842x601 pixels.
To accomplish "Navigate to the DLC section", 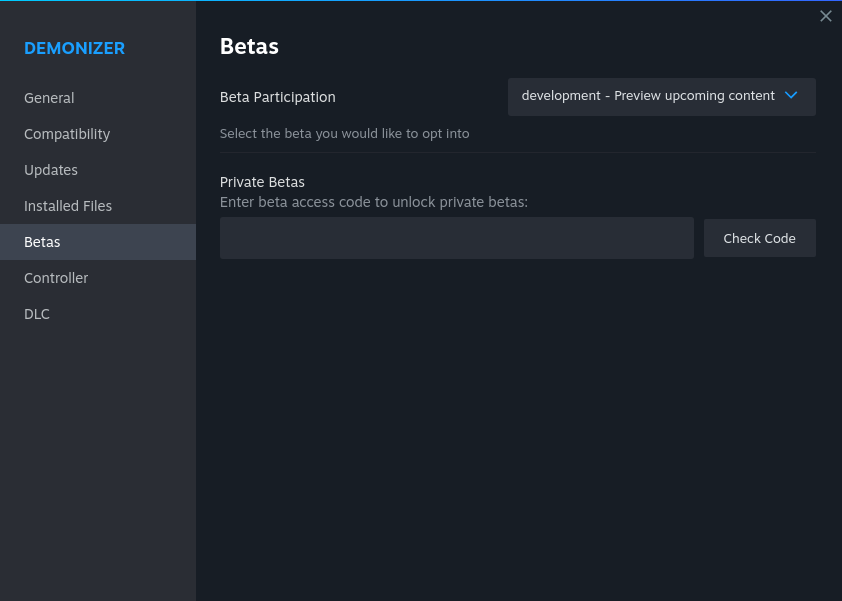I will [x=37, y=314].
